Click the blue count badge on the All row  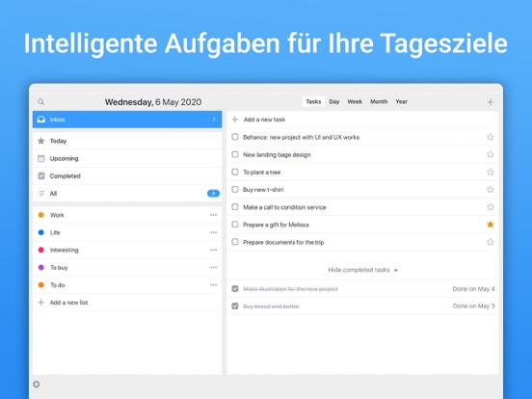[x=213, y=194]
